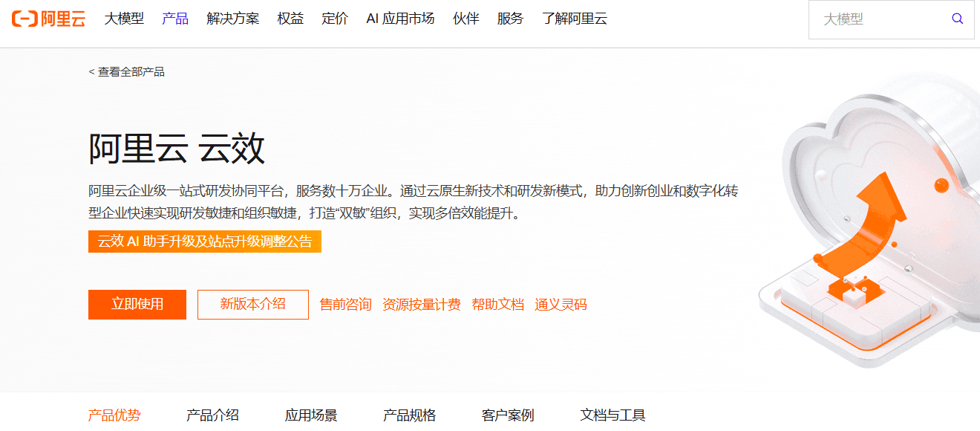
Task: Open the 售前咨询 link
Action: tap(345, 305)
